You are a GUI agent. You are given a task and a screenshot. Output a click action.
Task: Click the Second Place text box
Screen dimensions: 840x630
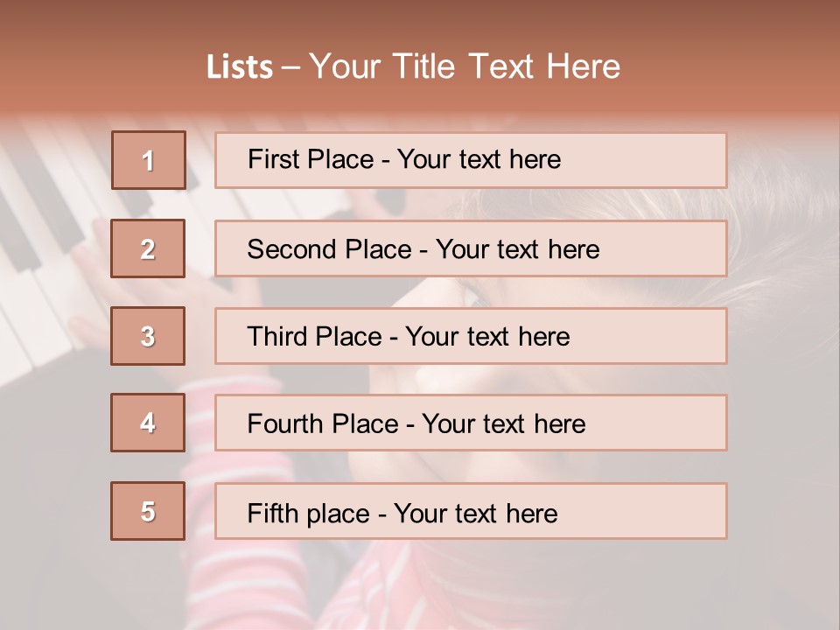tap(471, 248)
